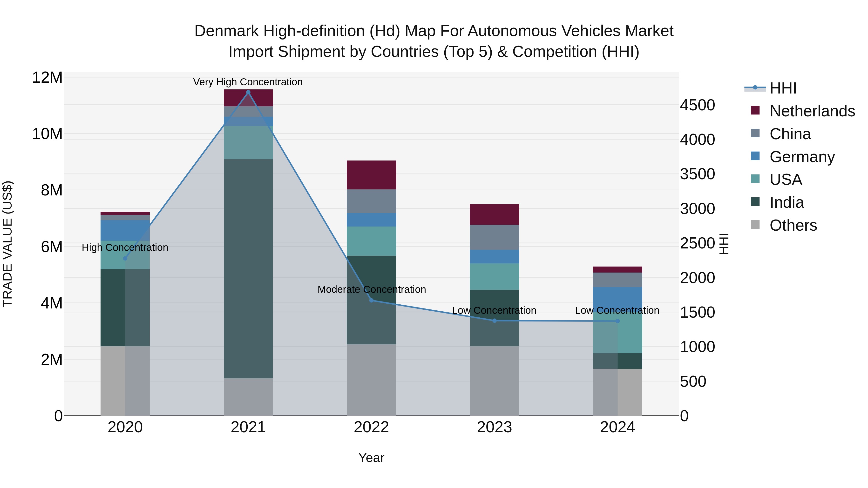Click the 10M tick on the trade value axis

[47, 134]
